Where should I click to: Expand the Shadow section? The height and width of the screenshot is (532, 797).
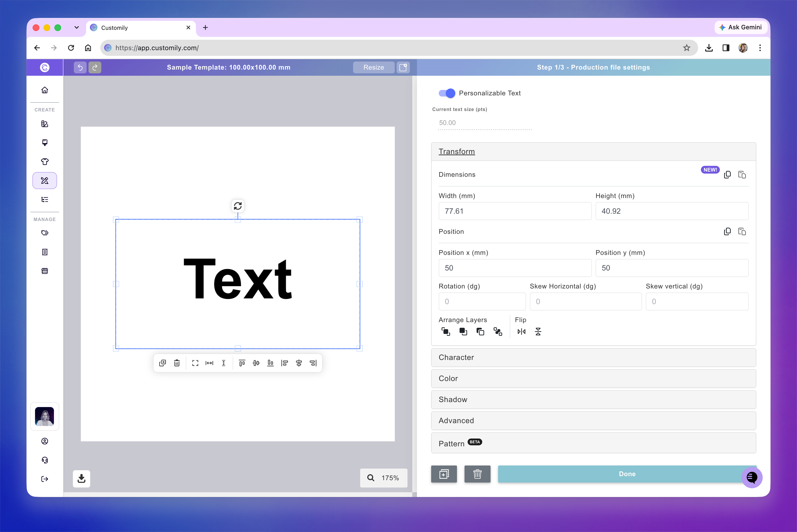coord(593,399)
